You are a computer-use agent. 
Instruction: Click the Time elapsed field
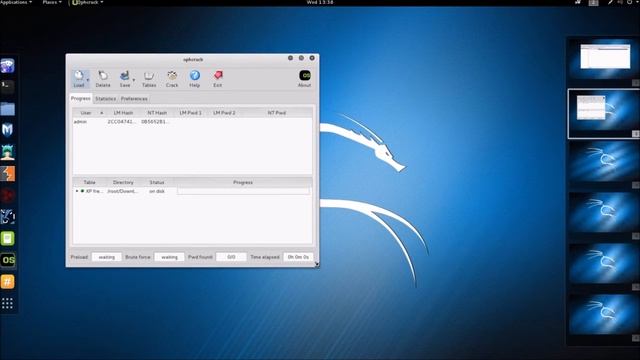298,257
